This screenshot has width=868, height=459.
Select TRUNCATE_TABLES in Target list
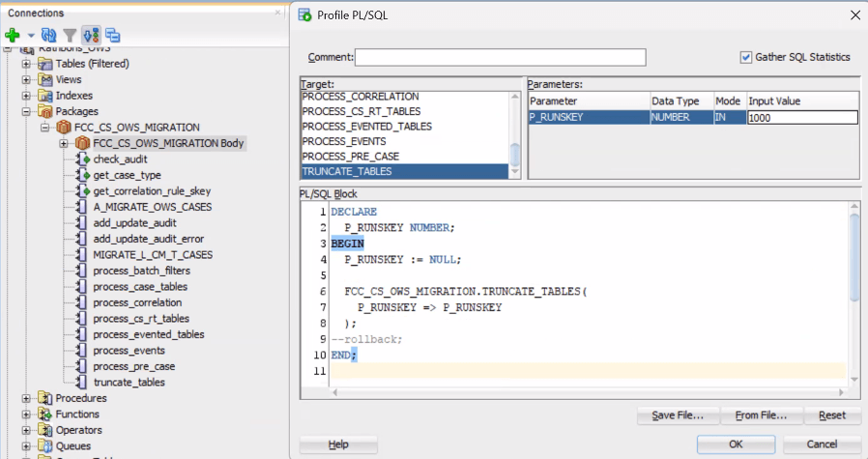tap(405, 172)
